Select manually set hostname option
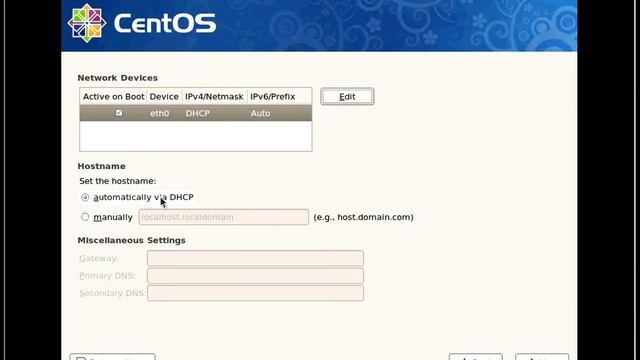Screen dimensions: 640x360 coord(85,217)
